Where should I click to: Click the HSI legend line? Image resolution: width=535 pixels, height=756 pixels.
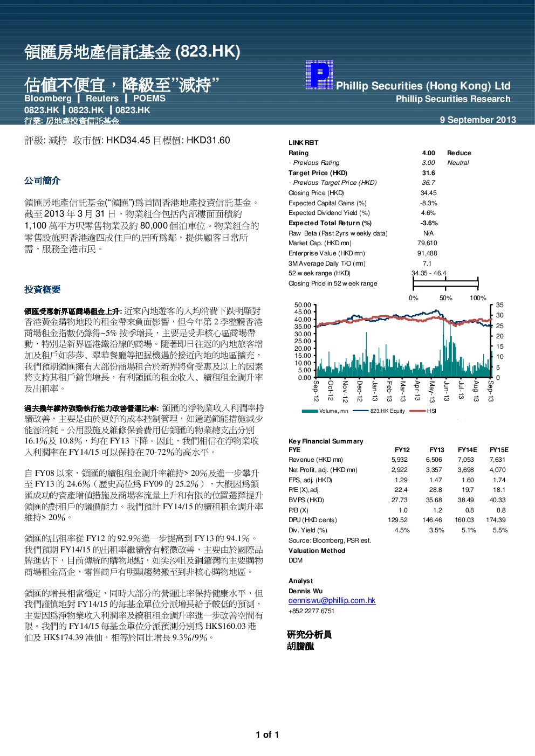(417, 411)
